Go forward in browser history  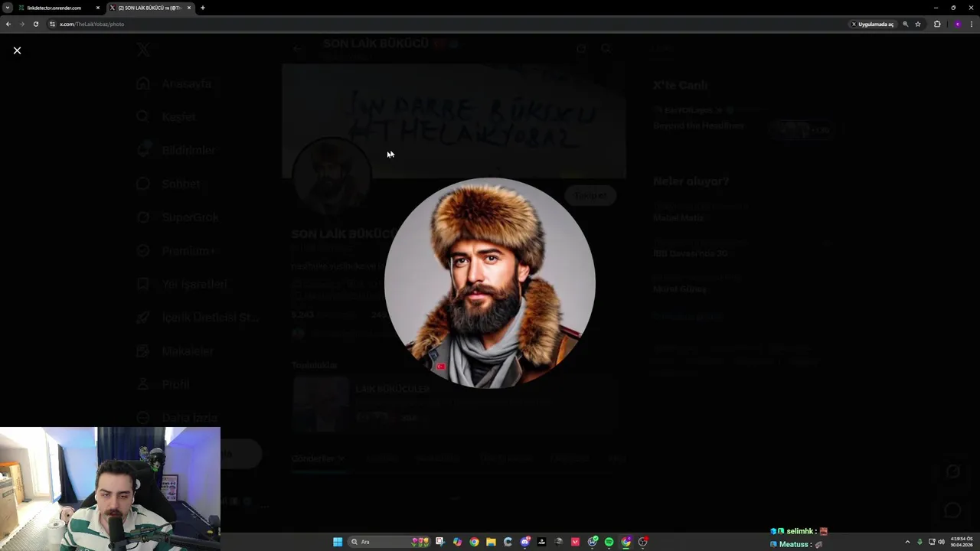coord(21,24)
